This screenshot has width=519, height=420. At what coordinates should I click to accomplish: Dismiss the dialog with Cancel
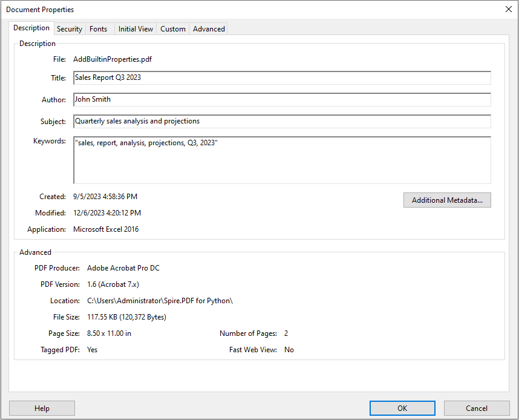(476, 408)
